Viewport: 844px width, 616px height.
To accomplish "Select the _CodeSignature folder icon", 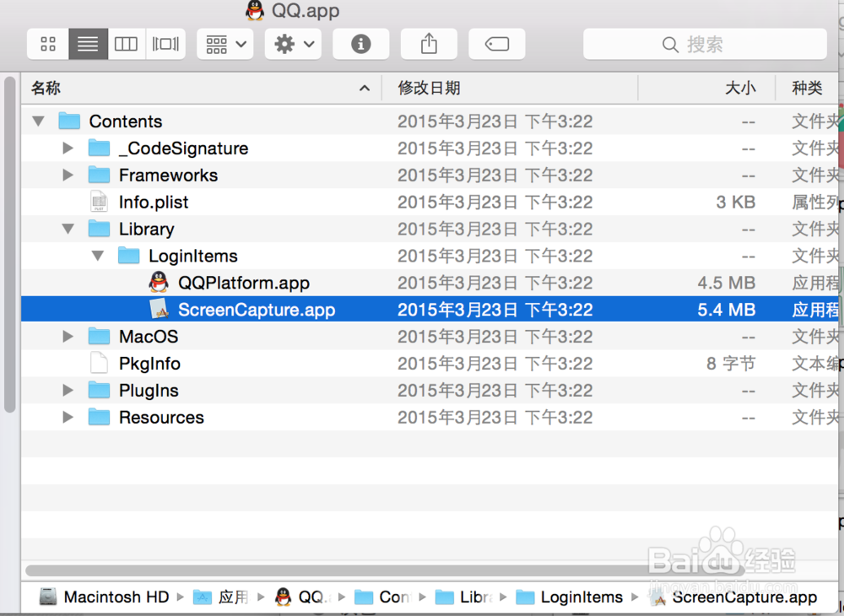I will point(99,148).
